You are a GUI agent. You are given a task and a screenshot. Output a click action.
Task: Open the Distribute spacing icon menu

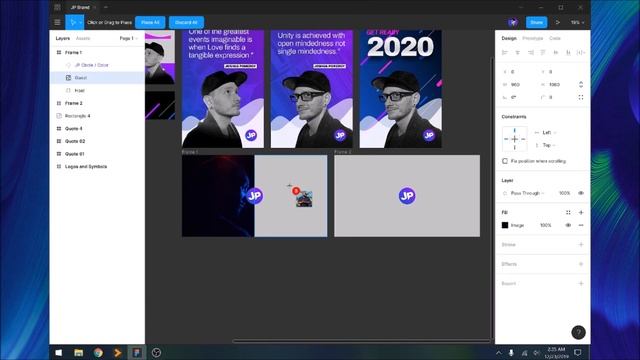click(x=581, y=53)
